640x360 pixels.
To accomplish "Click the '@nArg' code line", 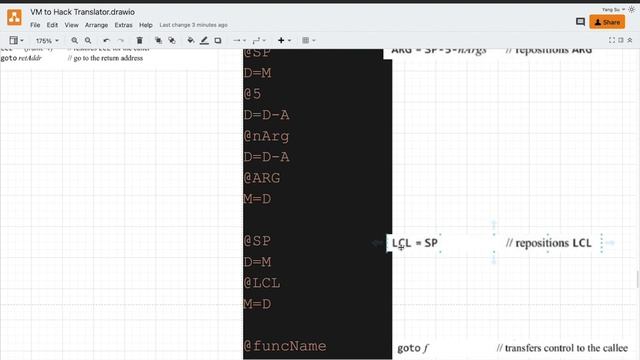I will point(266,136).
